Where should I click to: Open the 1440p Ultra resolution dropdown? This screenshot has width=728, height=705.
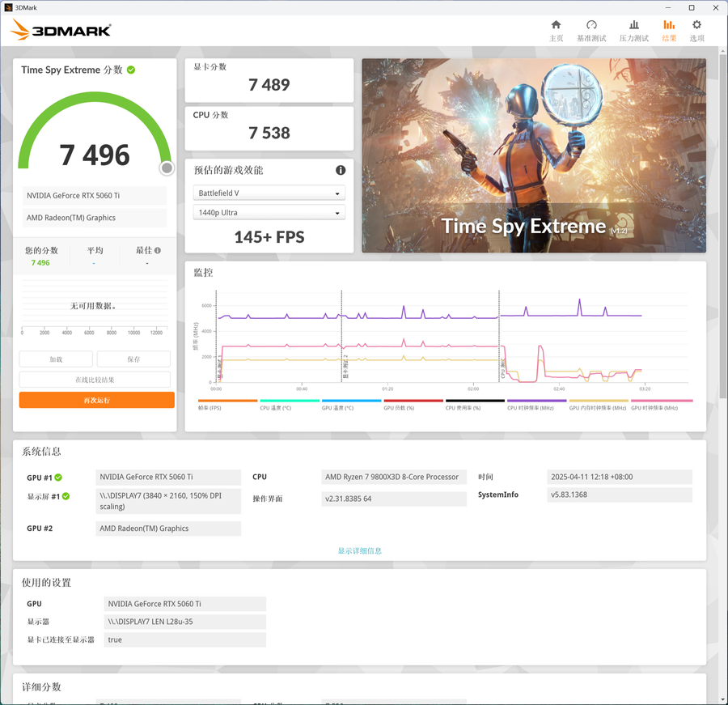pyautogui.click(x=269, y=212)
